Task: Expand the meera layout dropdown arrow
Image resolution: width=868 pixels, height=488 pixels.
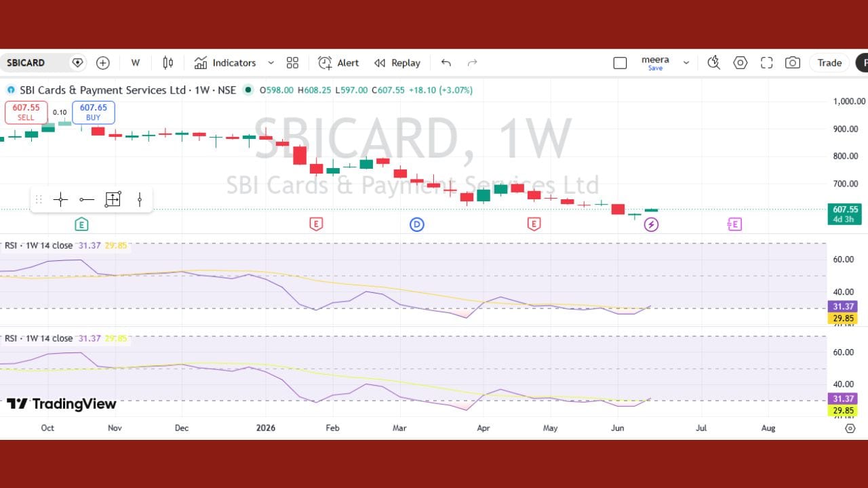Action: (686, 63)
